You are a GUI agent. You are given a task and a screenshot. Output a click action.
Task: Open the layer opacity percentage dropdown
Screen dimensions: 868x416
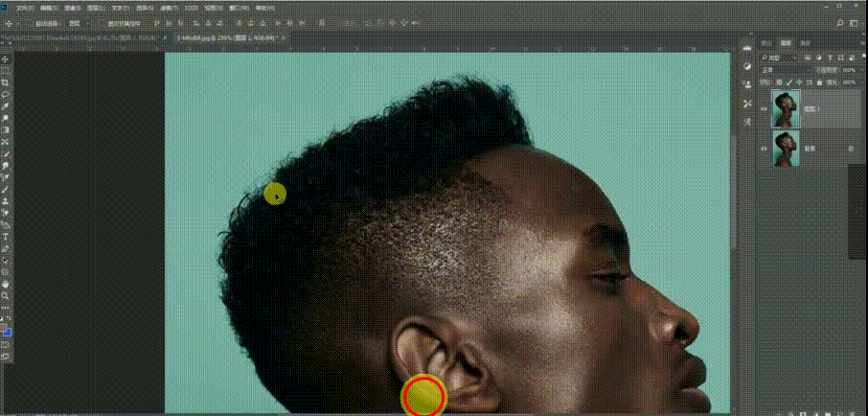pyautogui.click(x=849, y=70)
